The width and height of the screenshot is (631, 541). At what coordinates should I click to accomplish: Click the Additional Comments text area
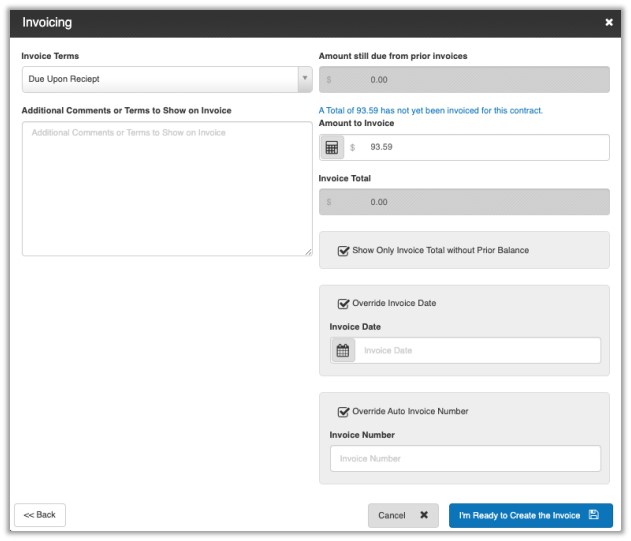[x=167, y=188]
